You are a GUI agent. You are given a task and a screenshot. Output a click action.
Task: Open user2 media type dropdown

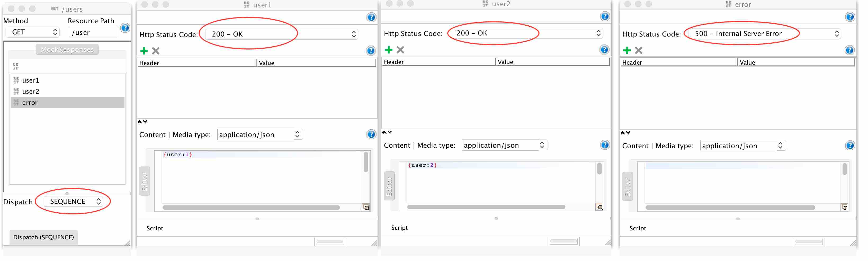(x=504, y=145)
